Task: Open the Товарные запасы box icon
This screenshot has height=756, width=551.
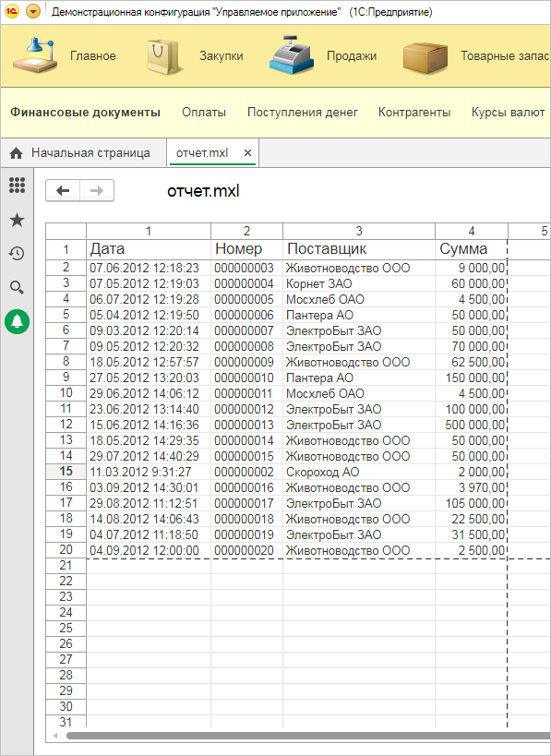Action: (x=425, y=58)
